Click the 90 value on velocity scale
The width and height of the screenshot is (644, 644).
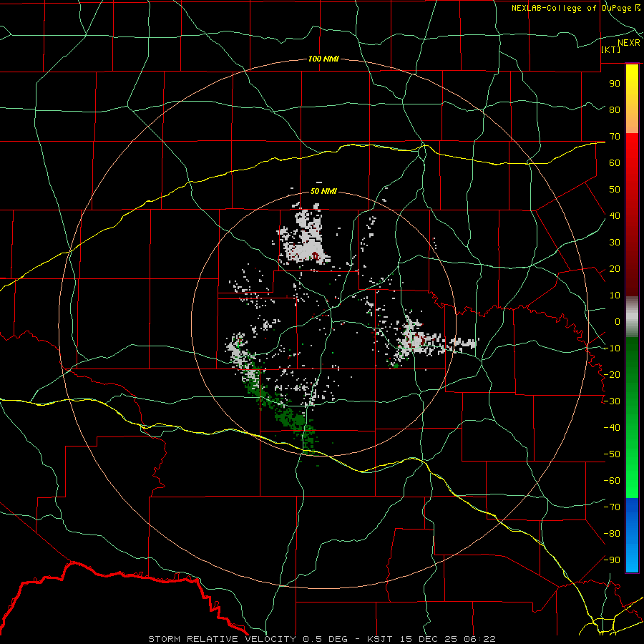click(x=615, y=84)
